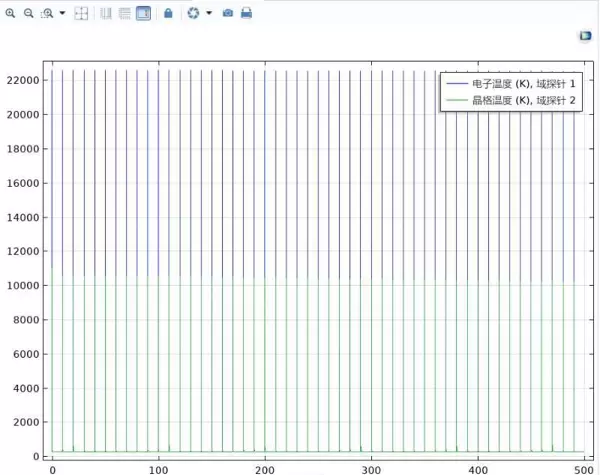Click the 500 x-axis tick label
Screen dimensions: 600x475
coord(584,466)
